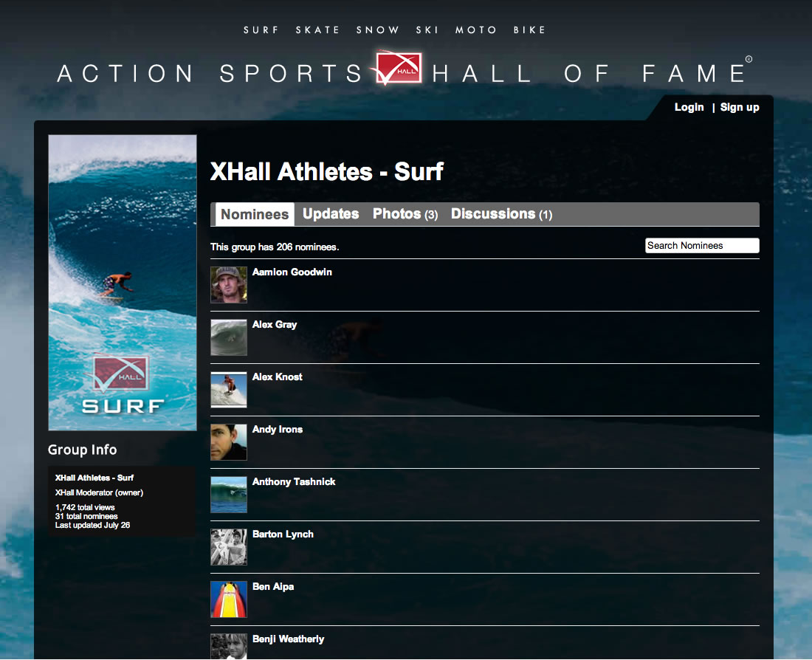Open the Ben Aipa name link
This screenshot has width=812, height=660.
pos(273,586)
